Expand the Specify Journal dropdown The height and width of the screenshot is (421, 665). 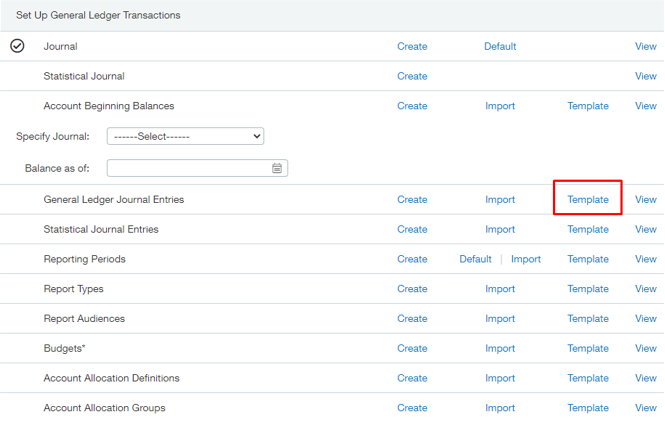[x=185, y=136]
